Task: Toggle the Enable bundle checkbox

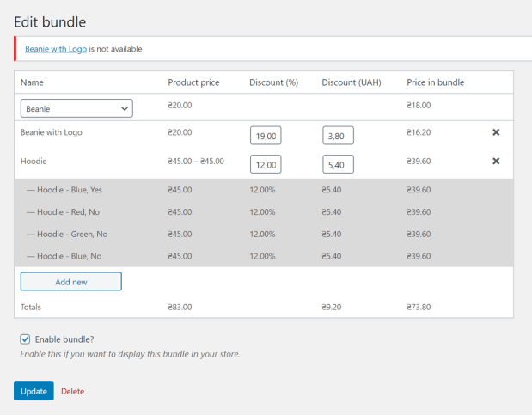Action: (26, 339)
